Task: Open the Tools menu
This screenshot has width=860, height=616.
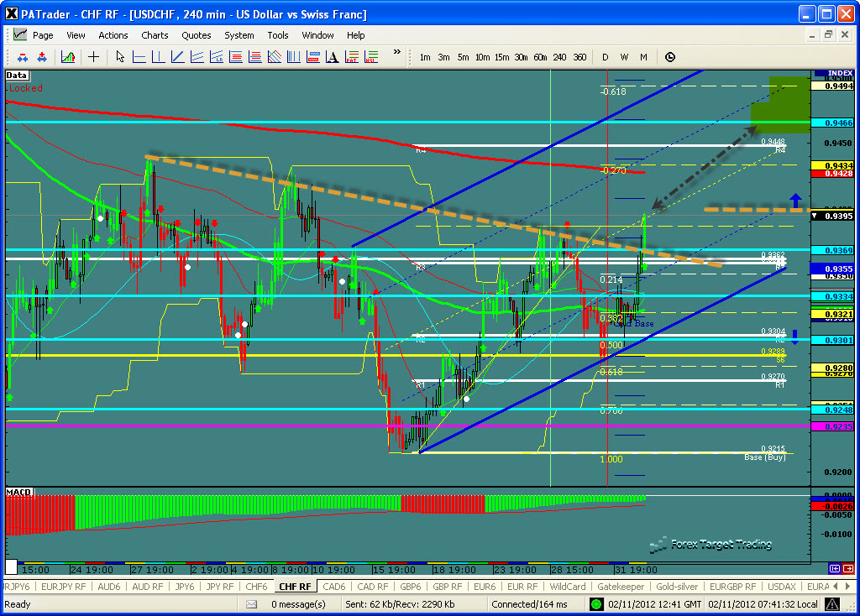Action: pyautogui.click(x=278, y=35)
